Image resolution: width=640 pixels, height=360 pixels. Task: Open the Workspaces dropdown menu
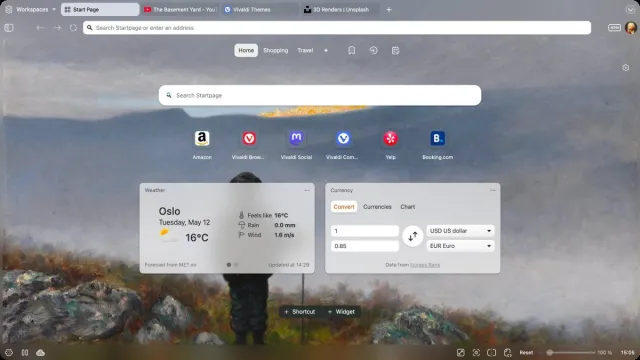tap(31, 9)
